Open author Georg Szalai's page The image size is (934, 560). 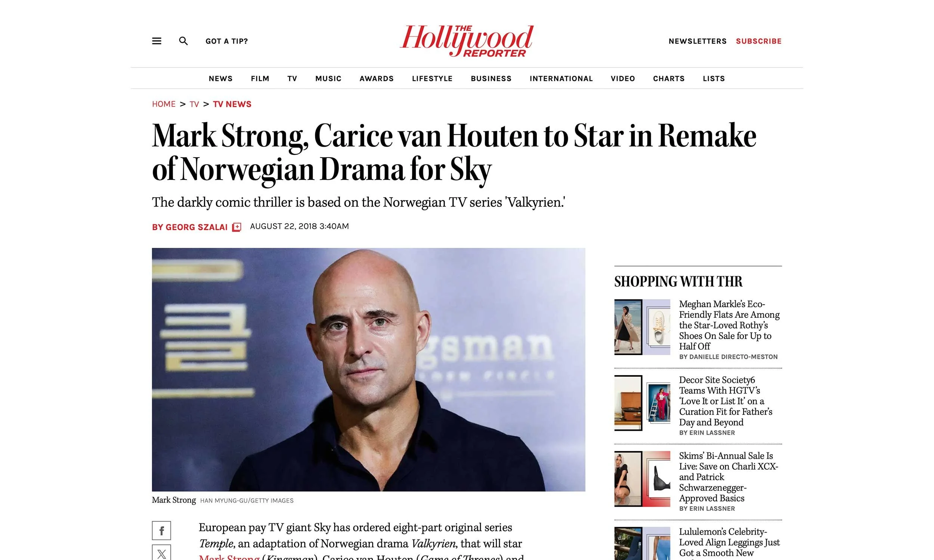pyautogui.click(x=190, y=227)
